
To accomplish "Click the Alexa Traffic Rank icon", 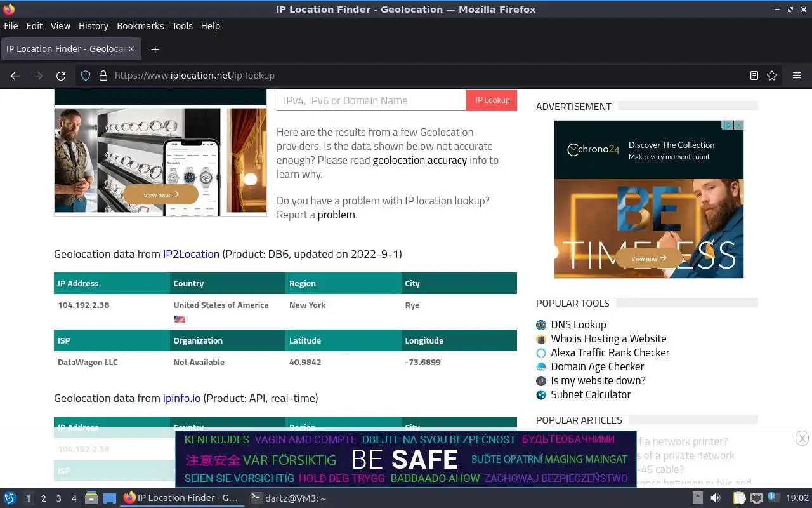I will pyautogui.click(x=541, y=353).
